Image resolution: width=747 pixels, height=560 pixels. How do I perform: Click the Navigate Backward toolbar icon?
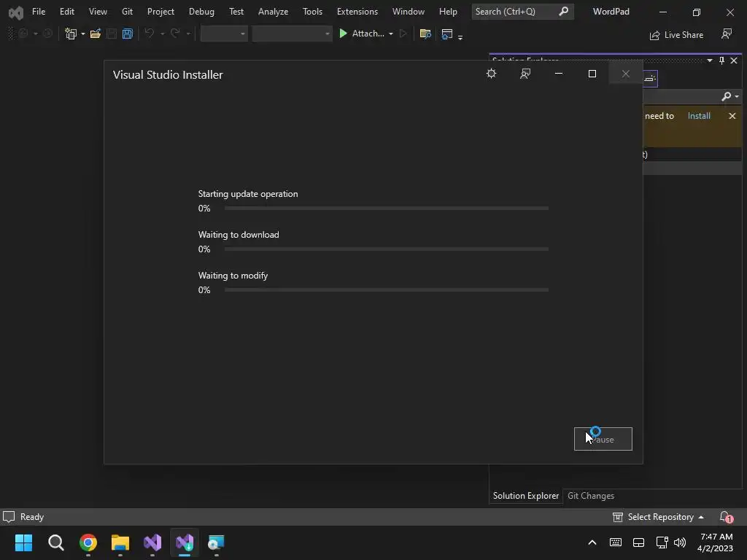(x=23, y=34)
